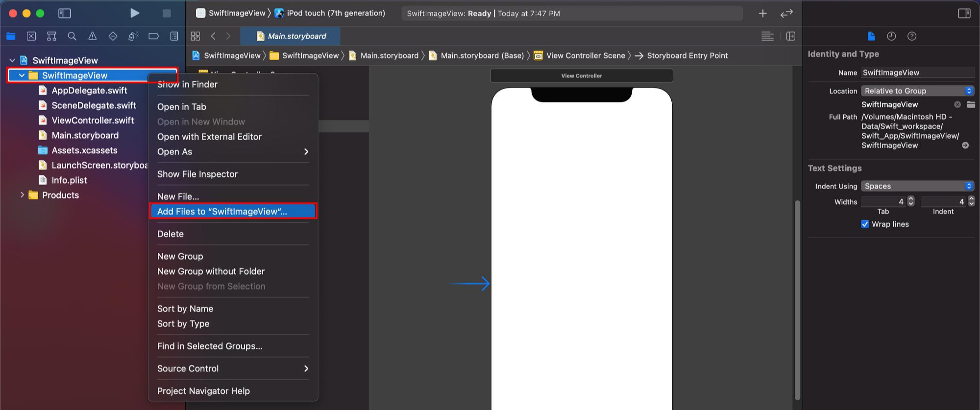The image size is (980, 410).
Task: Choose New File… from context menu
Action: pos(233,196)
